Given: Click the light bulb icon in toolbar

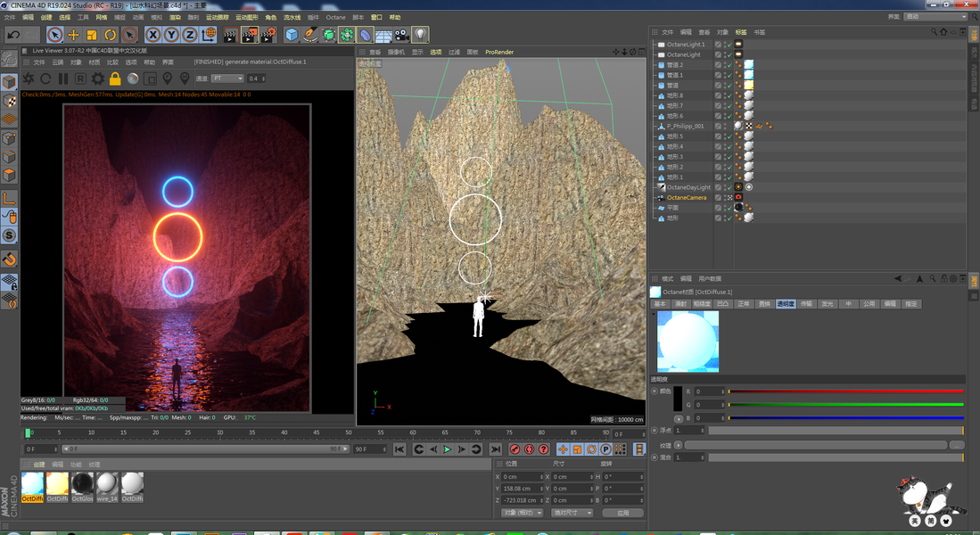Looking at the screenshot, I should pyautogui.click(x=420, y=35).
